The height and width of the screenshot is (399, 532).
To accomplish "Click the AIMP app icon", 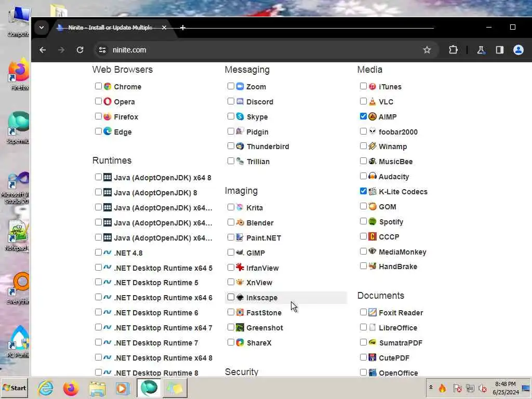I will click(x=373, y=116).
